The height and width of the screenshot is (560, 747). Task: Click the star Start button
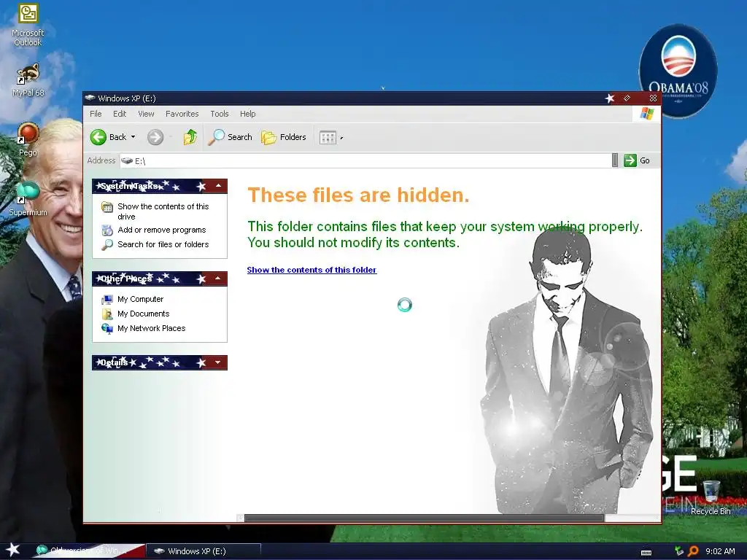[13, 550]
